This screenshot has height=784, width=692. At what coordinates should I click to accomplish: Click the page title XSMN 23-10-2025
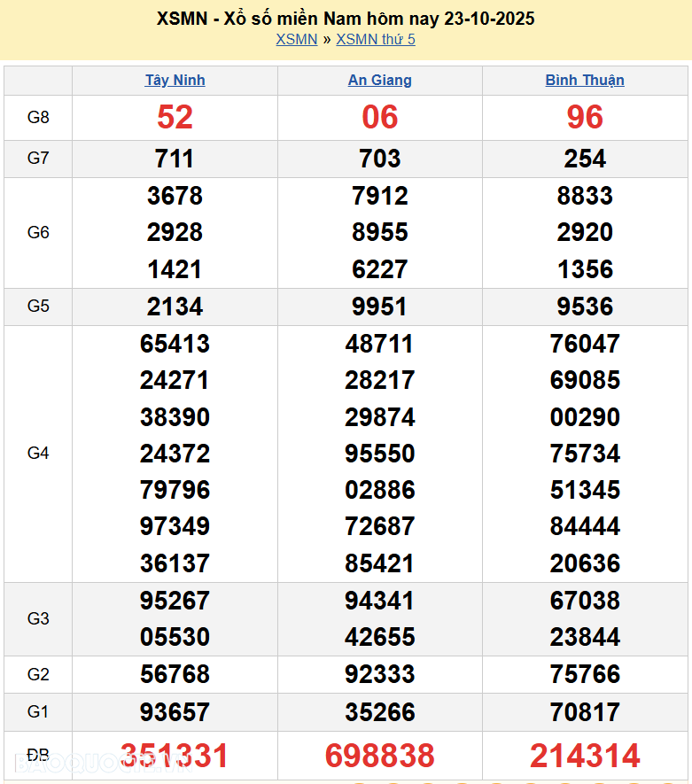pyautogui.click(x=346, y=19)
